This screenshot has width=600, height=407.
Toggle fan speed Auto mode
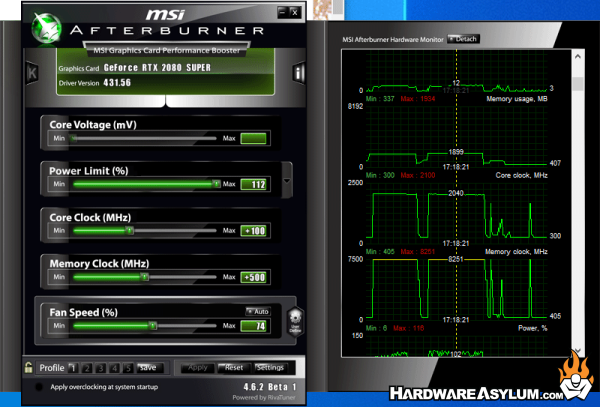[258, 311]
